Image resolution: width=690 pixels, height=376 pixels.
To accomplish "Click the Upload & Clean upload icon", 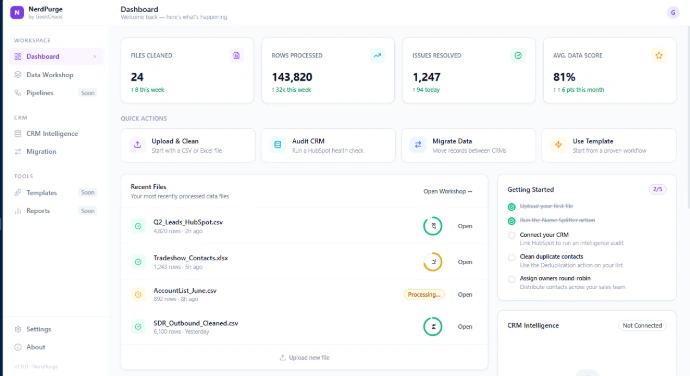I will pyautogui.click(x=137, y=145).
